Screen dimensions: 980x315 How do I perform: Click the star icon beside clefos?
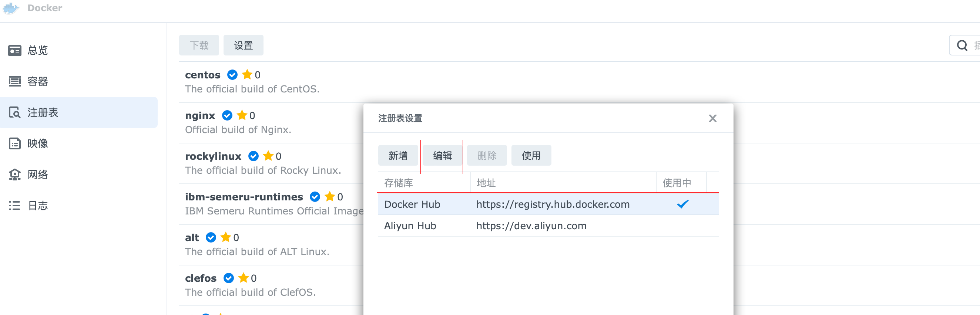pos(244,278)
